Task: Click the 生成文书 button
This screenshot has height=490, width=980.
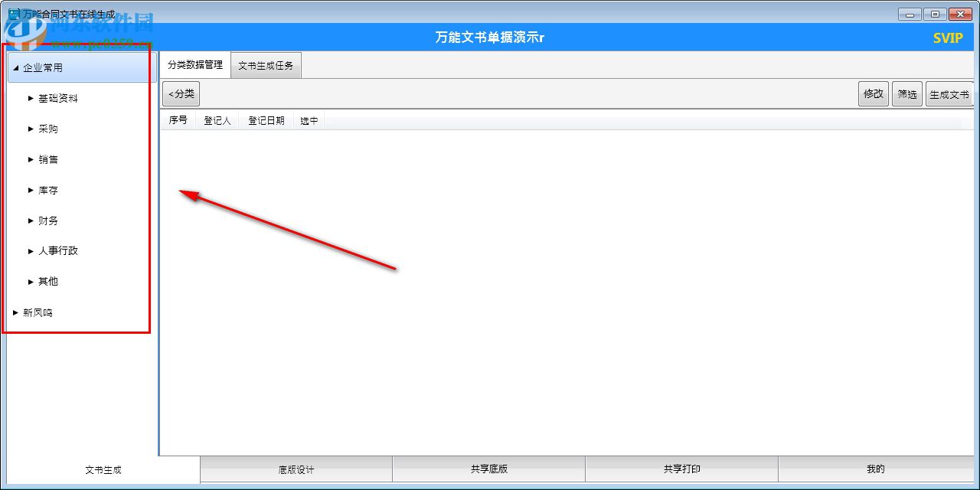Action: coord(949,94)
